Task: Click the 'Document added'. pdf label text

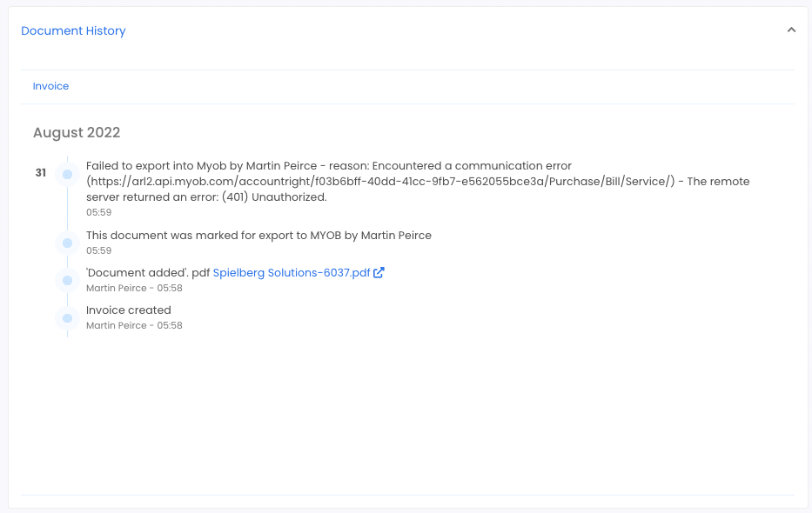Action: tap(148, 272)
